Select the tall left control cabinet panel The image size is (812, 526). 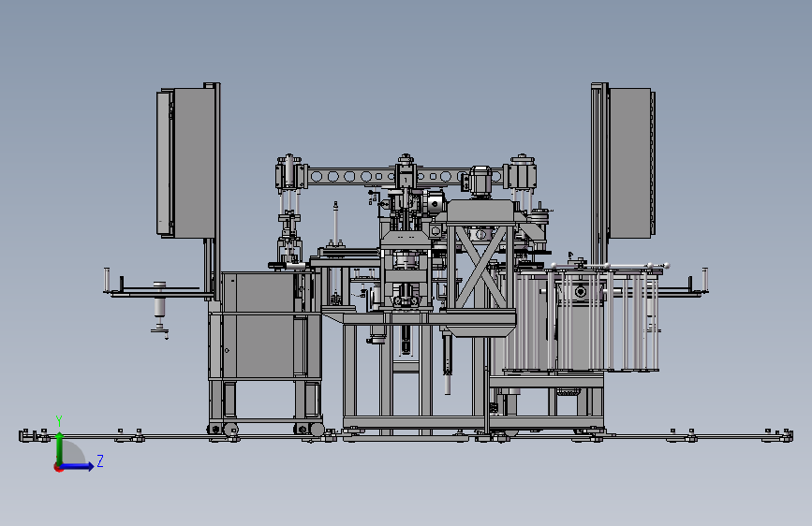(x=186, y=163)
